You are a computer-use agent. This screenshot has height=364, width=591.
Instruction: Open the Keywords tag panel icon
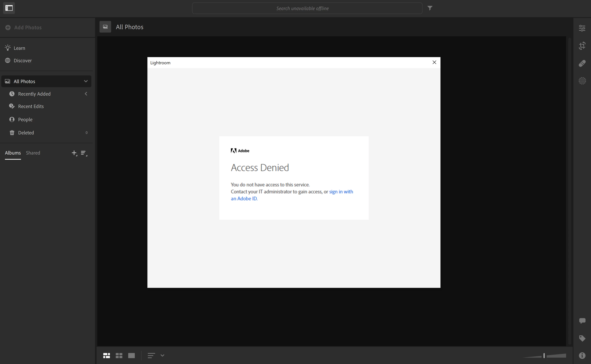click(582, 338)
